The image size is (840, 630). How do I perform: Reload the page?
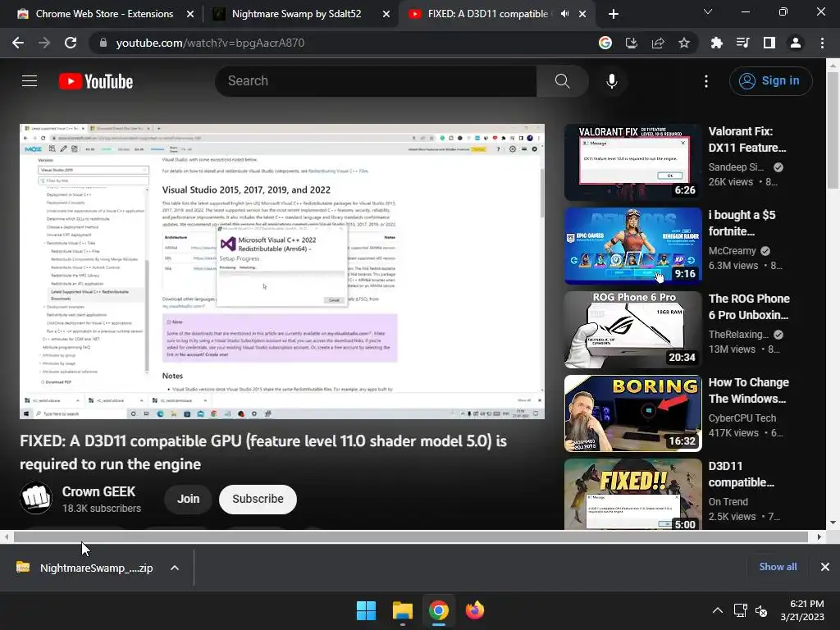tap(71, 43)
